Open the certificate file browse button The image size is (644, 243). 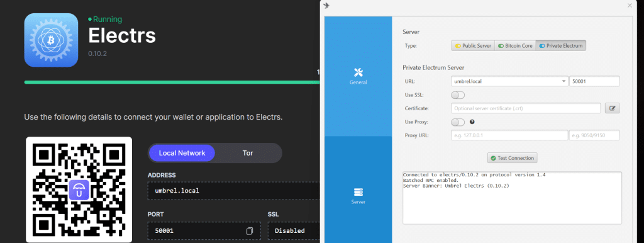612,108
